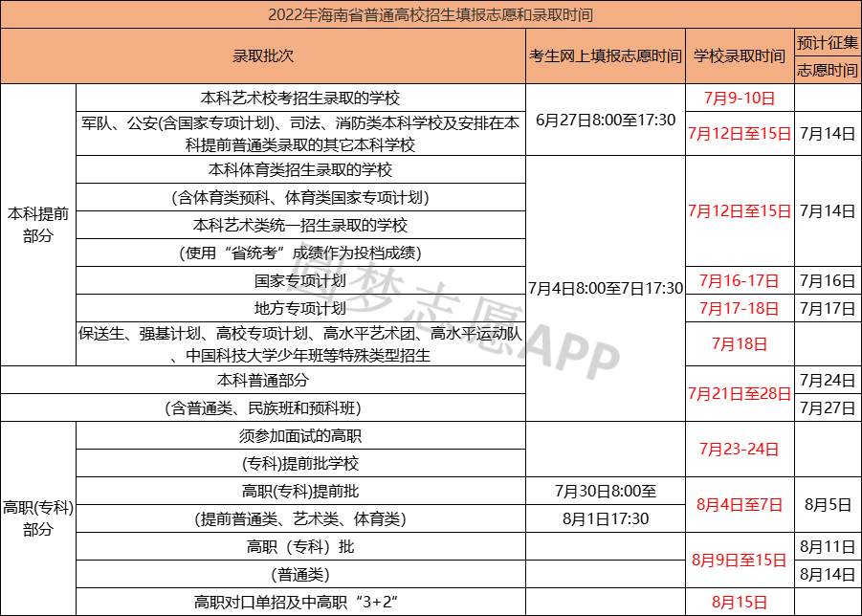Click the "预计征集志愿时间" column header
Screen dimensions: 862x616
pos(828,56)
